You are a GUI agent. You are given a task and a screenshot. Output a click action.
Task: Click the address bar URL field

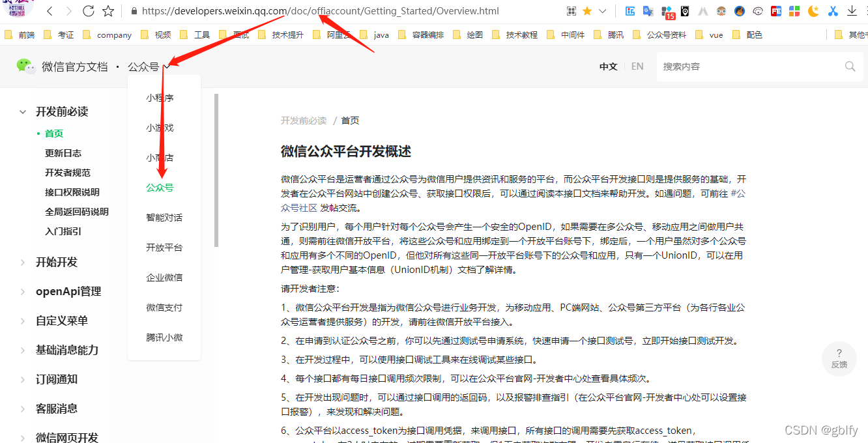point(321,11)
